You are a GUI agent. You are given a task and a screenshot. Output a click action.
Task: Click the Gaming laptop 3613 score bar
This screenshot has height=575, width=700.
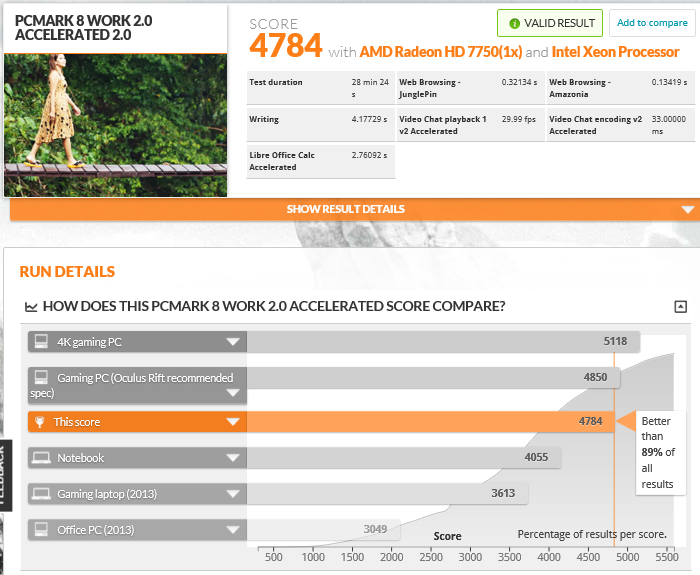[388, 494]
